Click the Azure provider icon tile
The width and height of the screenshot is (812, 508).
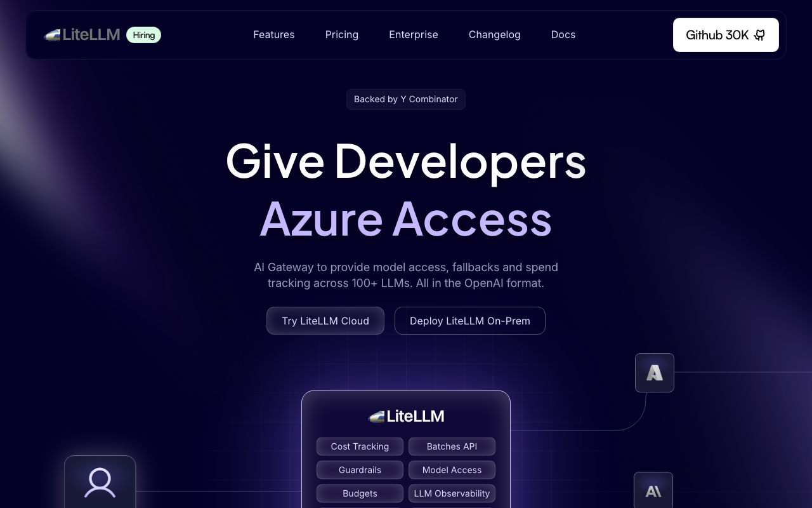point(655,373)
